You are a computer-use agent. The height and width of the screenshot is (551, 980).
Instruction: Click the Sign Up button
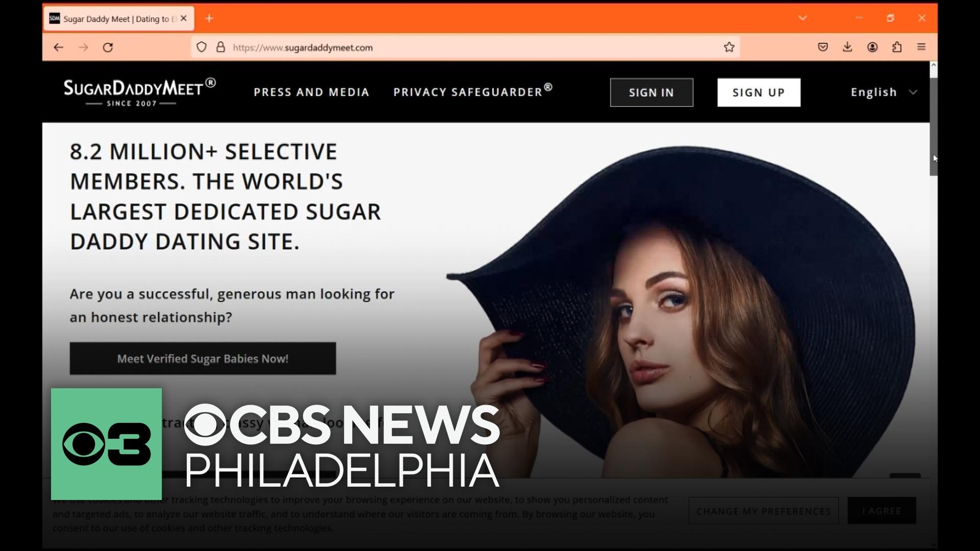[758, 92]
